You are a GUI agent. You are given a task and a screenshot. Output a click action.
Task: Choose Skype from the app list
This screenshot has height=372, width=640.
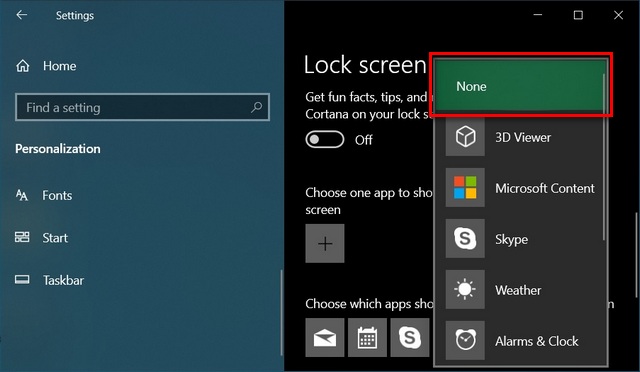click(x=520, y=239)
